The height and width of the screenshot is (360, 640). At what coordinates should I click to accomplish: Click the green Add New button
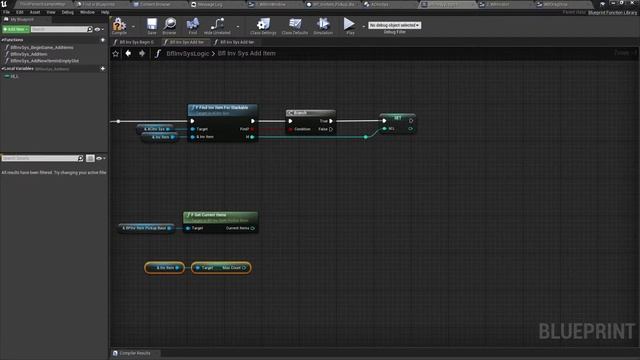[16, 29]
